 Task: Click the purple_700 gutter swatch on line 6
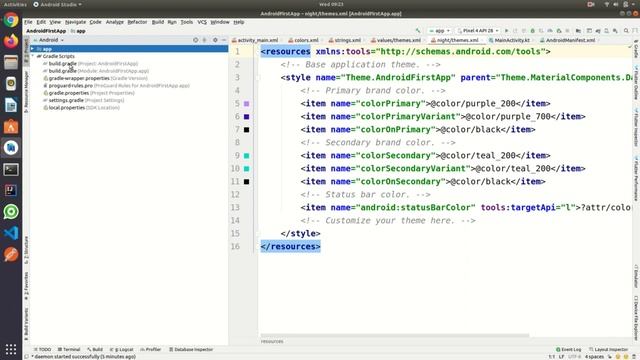(x=247, y=117)
